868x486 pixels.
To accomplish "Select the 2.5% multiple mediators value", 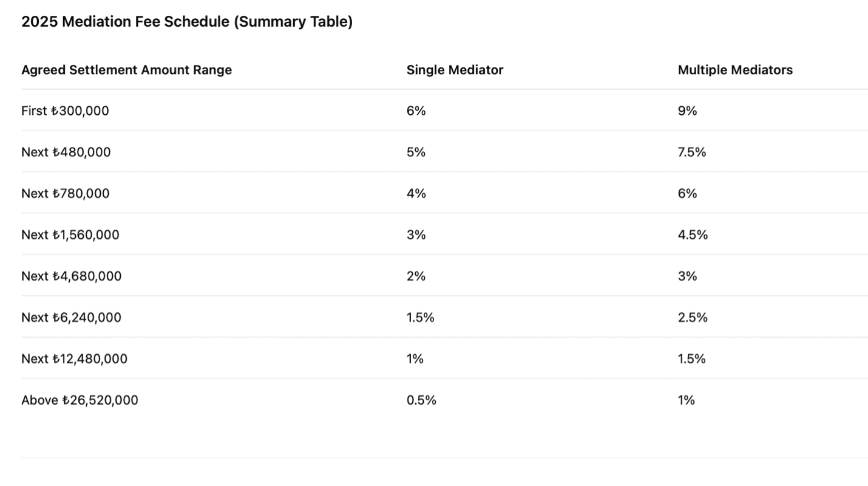I will (x=693, y=317).
